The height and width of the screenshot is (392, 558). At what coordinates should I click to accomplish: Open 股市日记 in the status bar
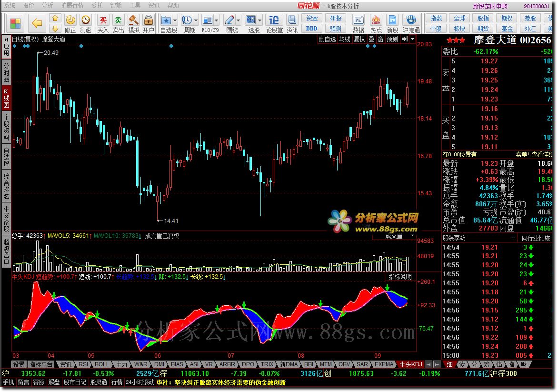[75, 382]
